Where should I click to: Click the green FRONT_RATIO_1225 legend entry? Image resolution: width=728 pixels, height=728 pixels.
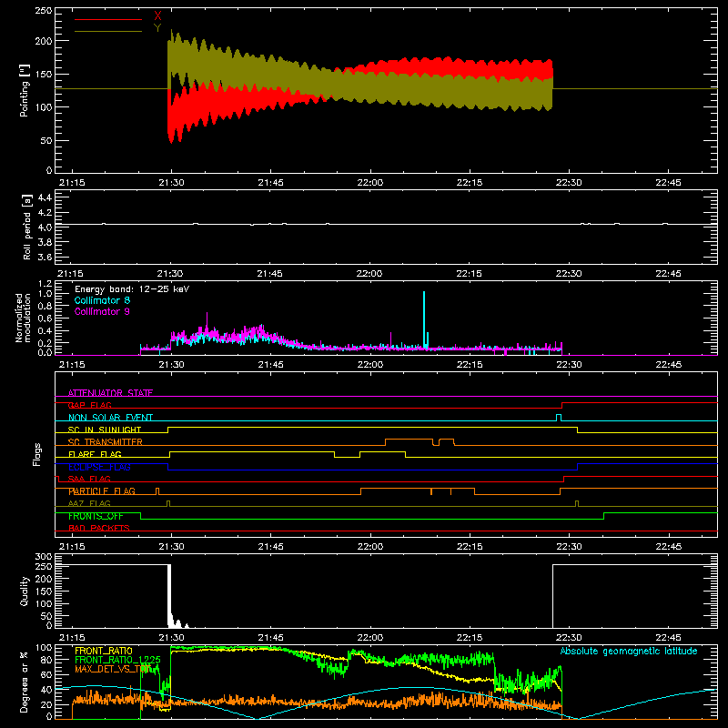click(x=117, y=660)
